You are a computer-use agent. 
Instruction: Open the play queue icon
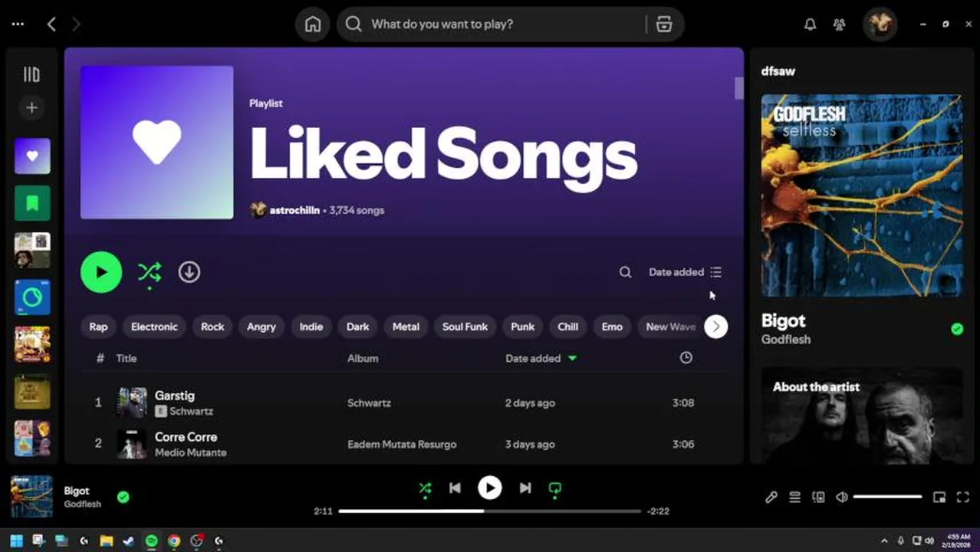click(x=795, y=497)
